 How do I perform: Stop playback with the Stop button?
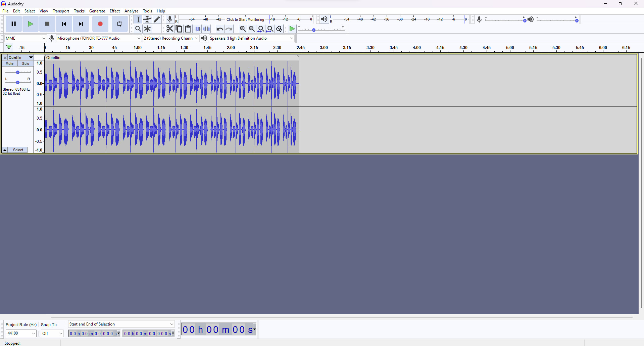47,24
